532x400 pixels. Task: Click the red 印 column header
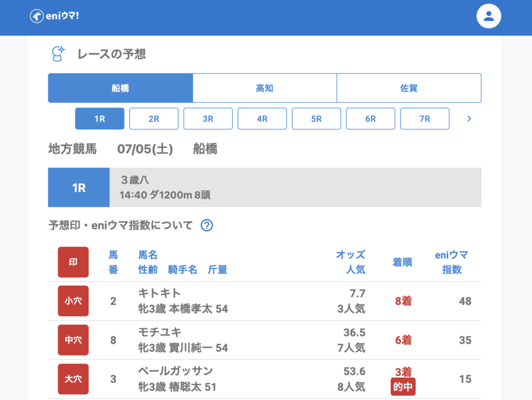73,262
